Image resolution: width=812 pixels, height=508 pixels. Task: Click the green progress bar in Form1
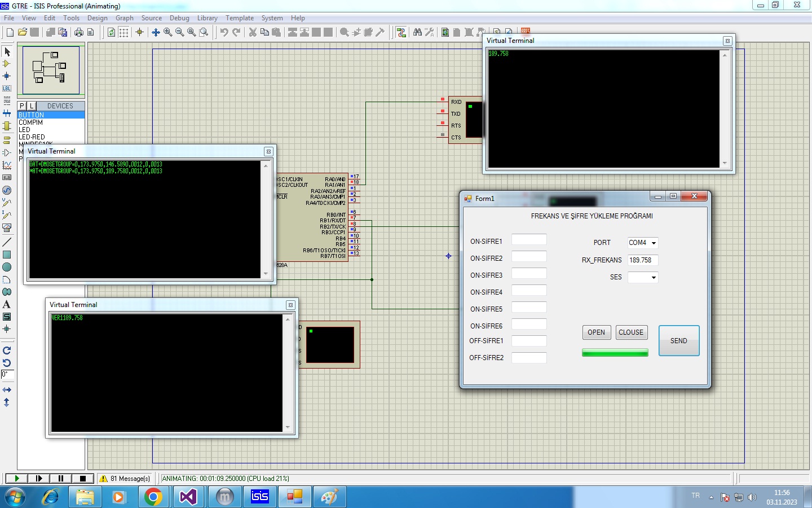pyautogui.click(x=615, y=353)
